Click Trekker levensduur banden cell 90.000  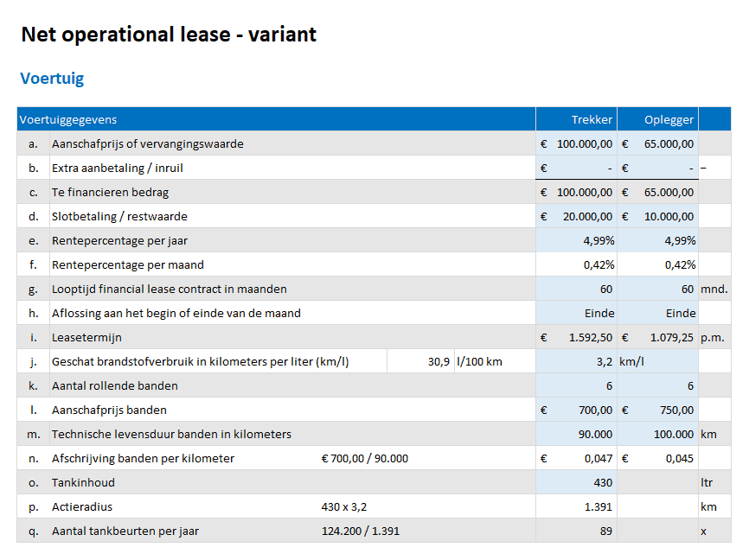576,434
